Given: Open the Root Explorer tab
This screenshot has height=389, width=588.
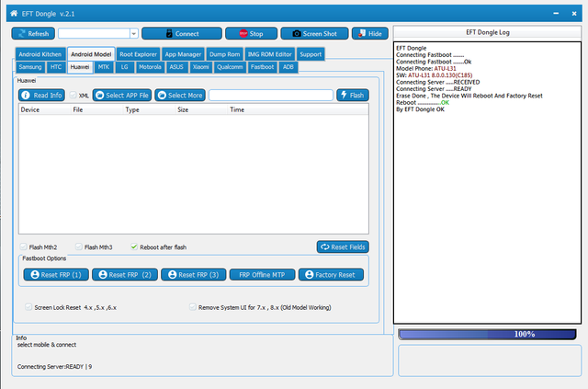Looking at the screenshot, I should click(139, 54).
